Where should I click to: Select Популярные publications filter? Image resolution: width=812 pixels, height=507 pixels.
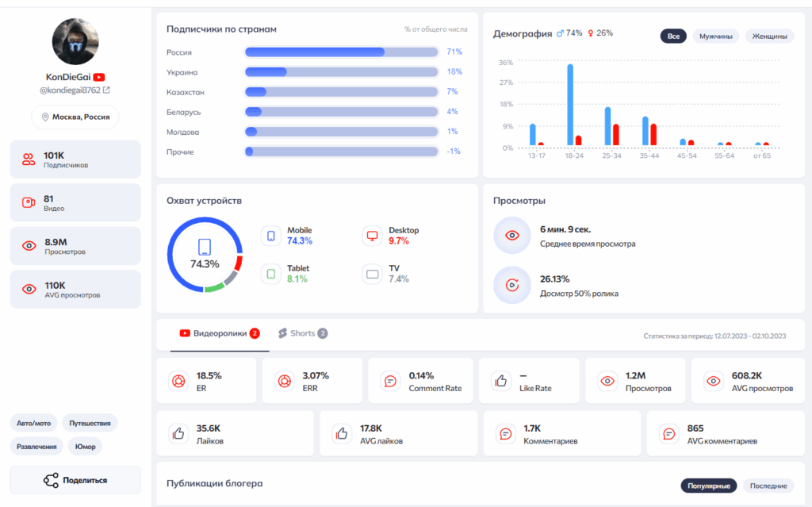point(709,486)
